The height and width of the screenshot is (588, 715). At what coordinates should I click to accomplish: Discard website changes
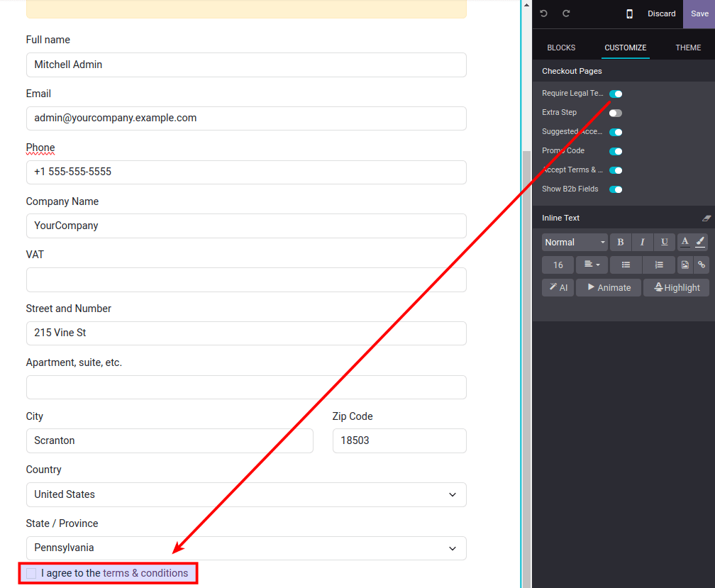point(661,13)
